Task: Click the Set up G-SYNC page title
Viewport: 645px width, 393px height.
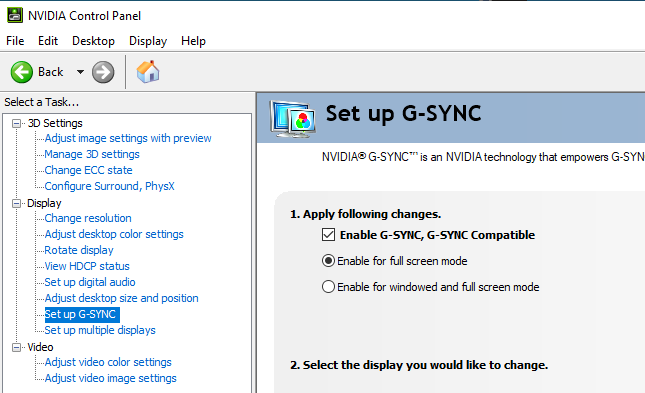Action: tap(404, 114)
